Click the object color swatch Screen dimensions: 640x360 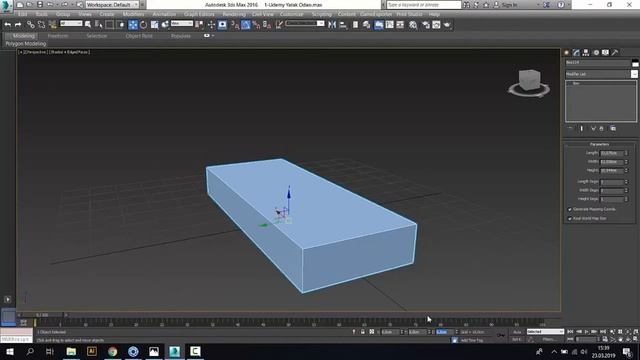(x=635, y=62)
